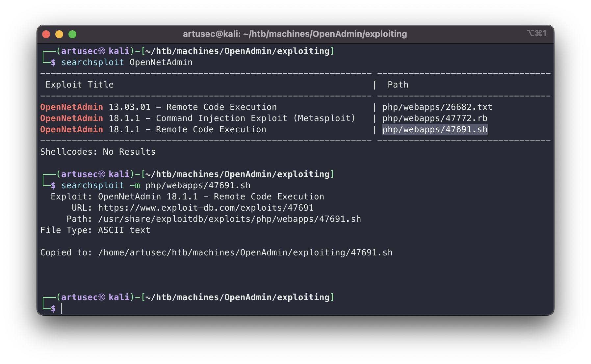Click the 'File Type: ASCII text' line

pyautogui.click(x=95, y=230)
